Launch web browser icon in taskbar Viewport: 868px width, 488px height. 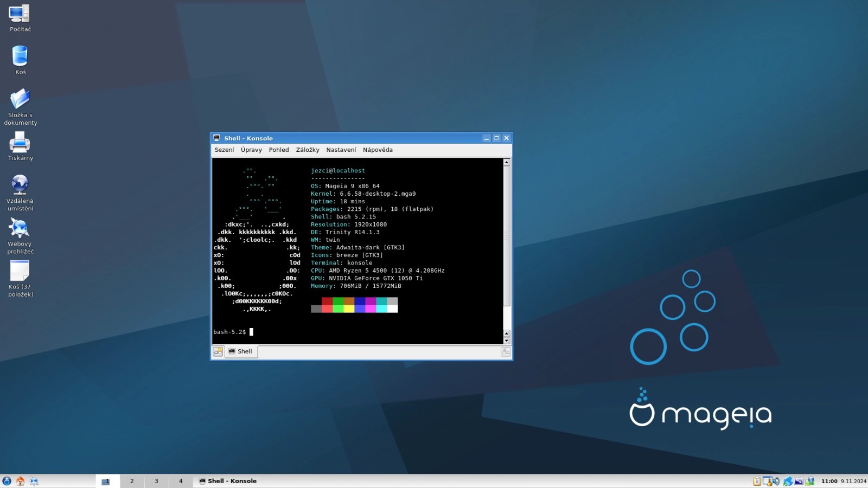coord(34,481)
